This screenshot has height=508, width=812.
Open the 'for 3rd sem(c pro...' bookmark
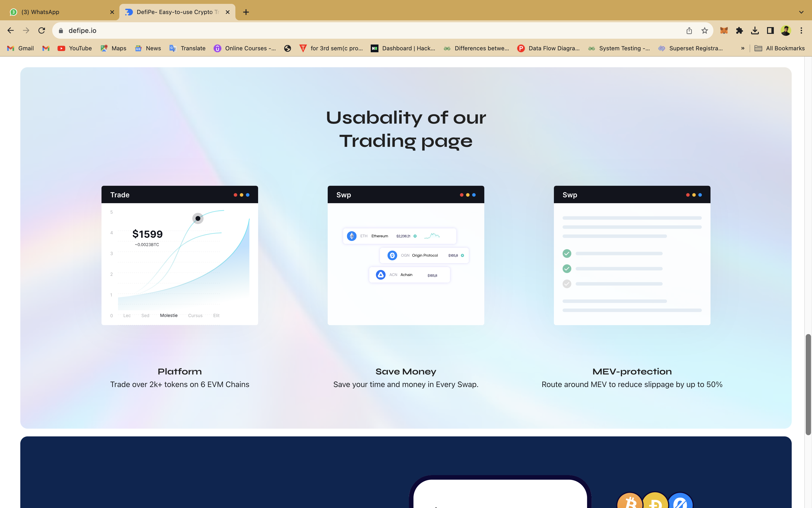(331, 48)
